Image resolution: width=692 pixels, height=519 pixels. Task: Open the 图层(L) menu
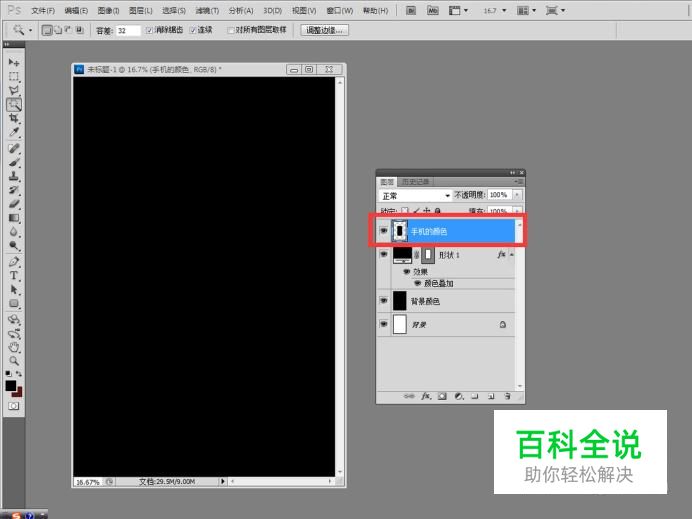[x=140, y=10]
